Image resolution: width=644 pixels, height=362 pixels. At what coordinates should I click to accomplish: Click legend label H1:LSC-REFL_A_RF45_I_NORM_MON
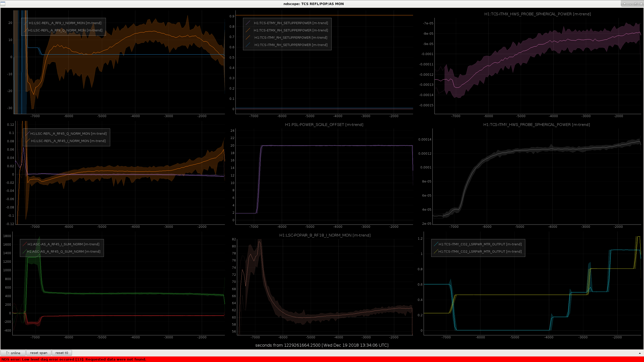click(x=68, y=141)
